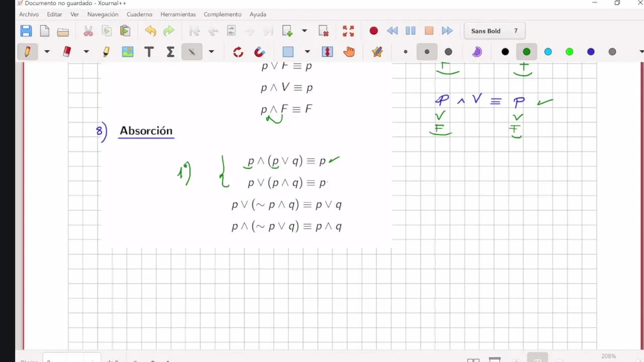The width and height of the screenshot is (644, 362).
Task: Go to the previous page
Action: [x=213, y=31]
